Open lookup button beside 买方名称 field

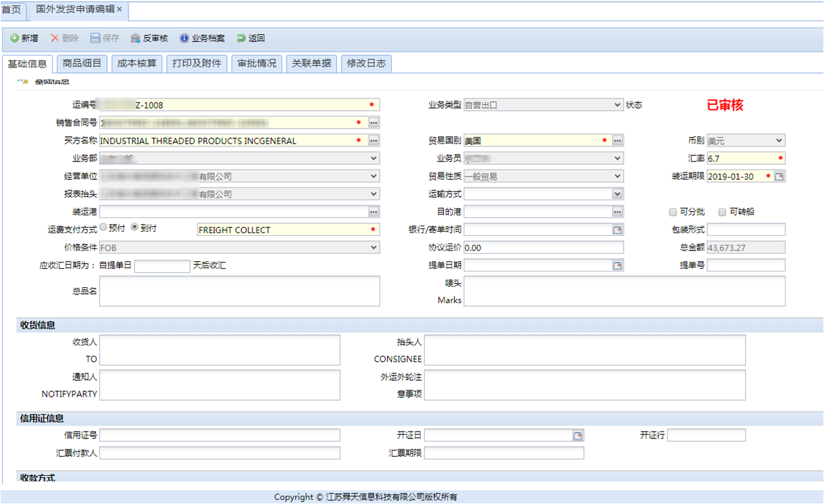[373, 141]
